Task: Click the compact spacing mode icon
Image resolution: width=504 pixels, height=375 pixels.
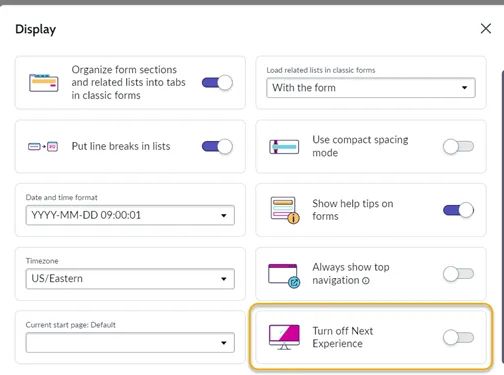Action: (x=284, y=147)
